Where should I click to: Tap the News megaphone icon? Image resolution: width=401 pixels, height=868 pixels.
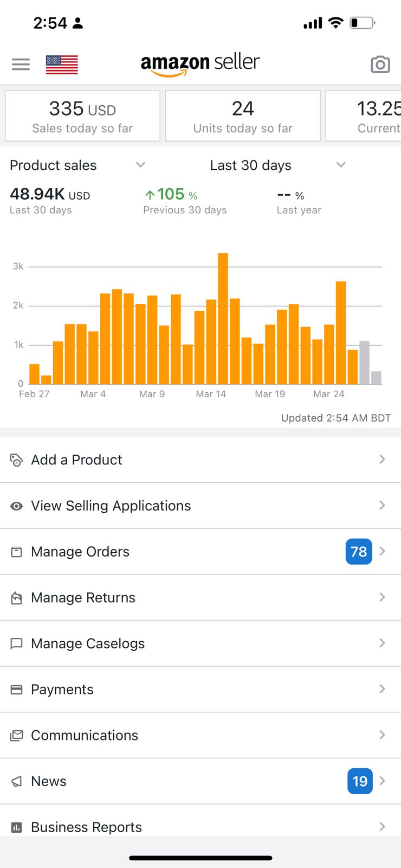(17, 781)
